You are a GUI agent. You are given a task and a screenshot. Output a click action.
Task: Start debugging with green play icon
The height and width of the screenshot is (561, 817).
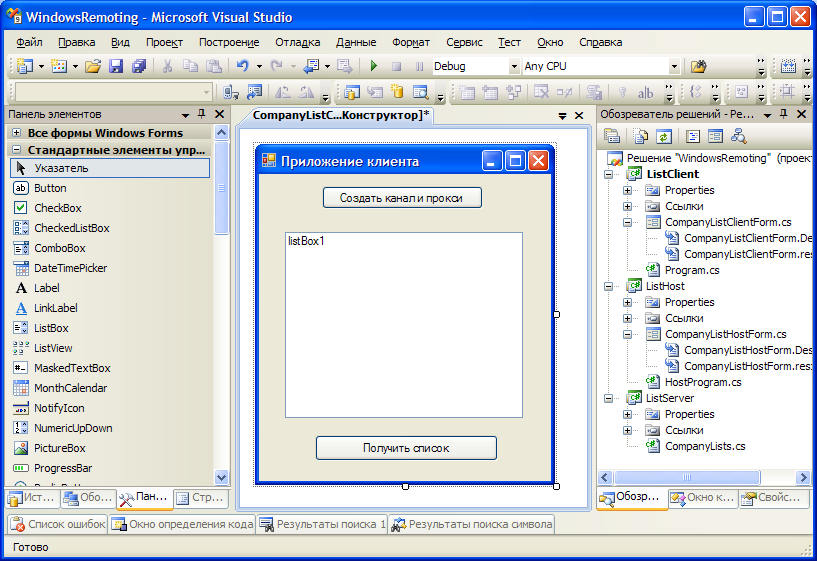click(x=374, y=66)
